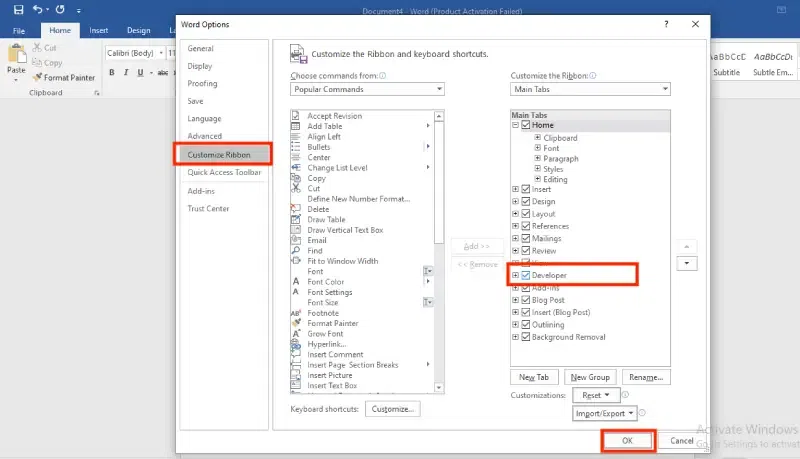Open the Advanced options category
The image size is (800, 459).
click(x=205, y=136)
